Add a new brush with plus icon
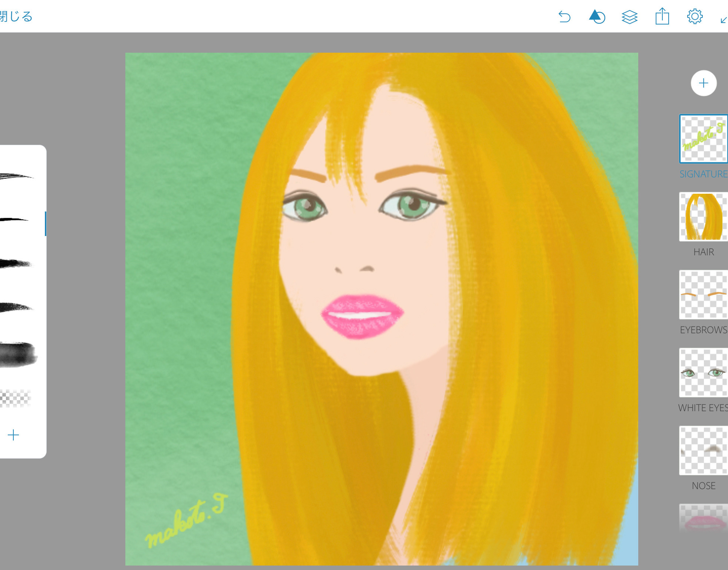728x570 pixels. pyautogui.click(x=13, y=435)
